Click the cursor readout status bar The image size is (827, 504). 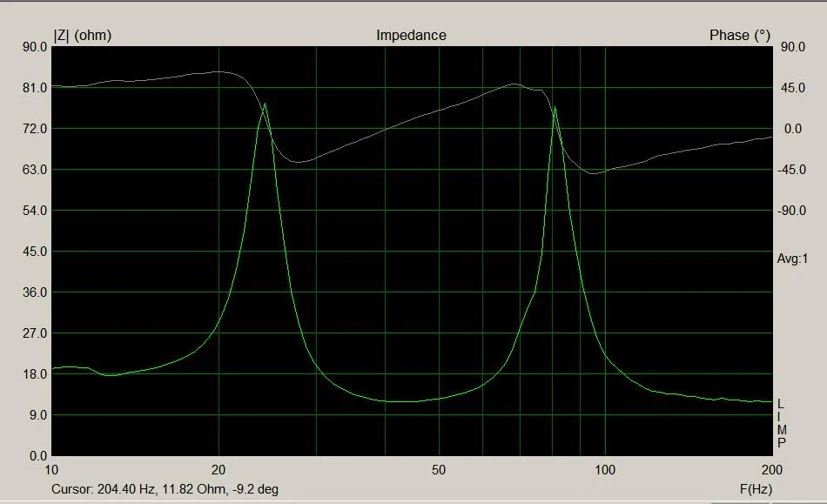pyautogui.click(x=174, y=490)
